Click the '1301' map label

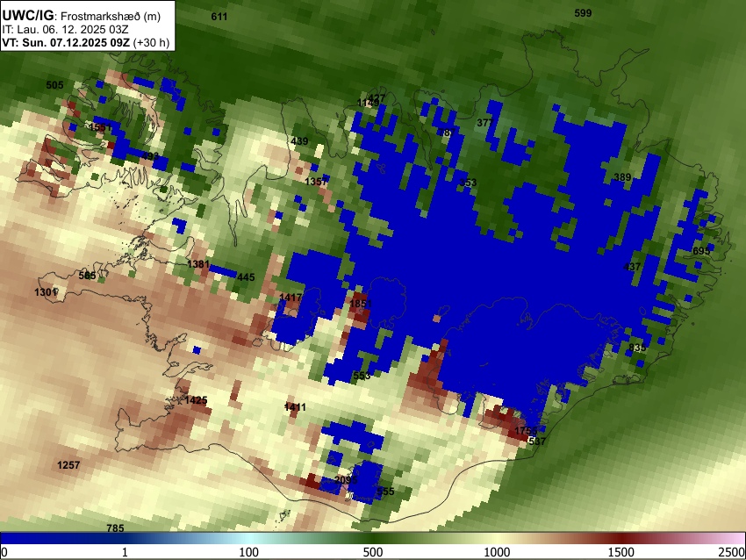pos(46,292)
